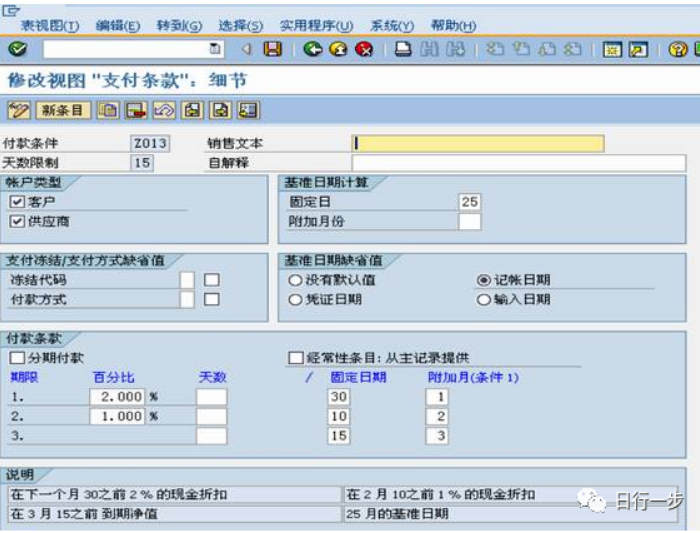Click term 3 附加月 field showing 3
Screen dimensions: 700x533
coord(437,436)
